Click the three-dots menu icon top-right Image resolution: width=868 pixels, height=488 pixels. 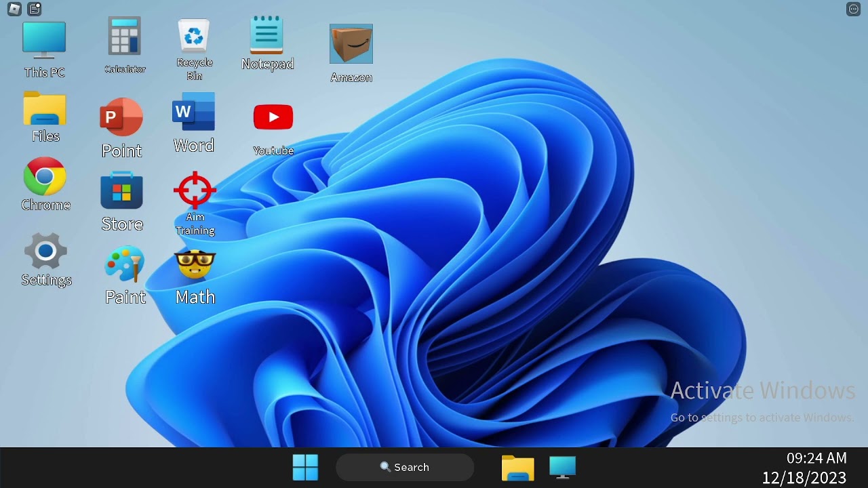pyautogui.click(x=854, y=9)
